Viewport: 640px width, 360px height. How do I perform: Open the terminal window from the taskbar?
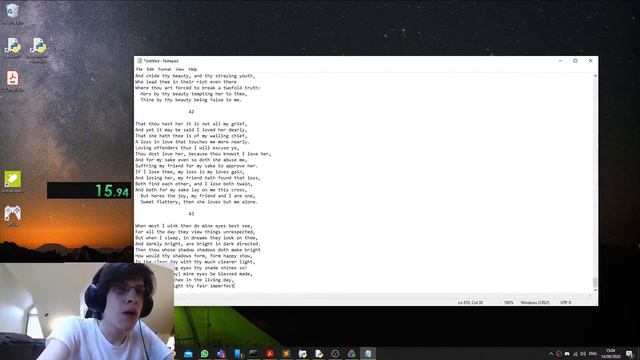(x=253, y=353)
